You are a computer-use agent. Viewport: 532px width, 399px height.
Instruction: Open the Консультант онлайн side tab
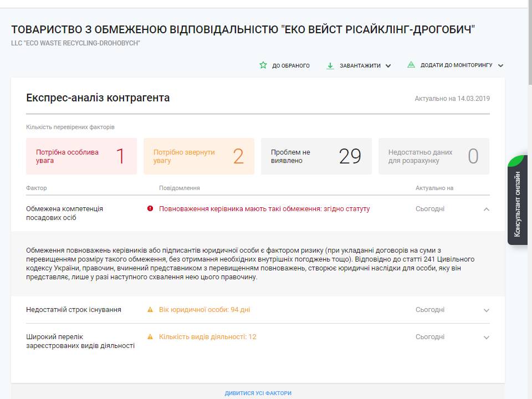click(517, 200)
